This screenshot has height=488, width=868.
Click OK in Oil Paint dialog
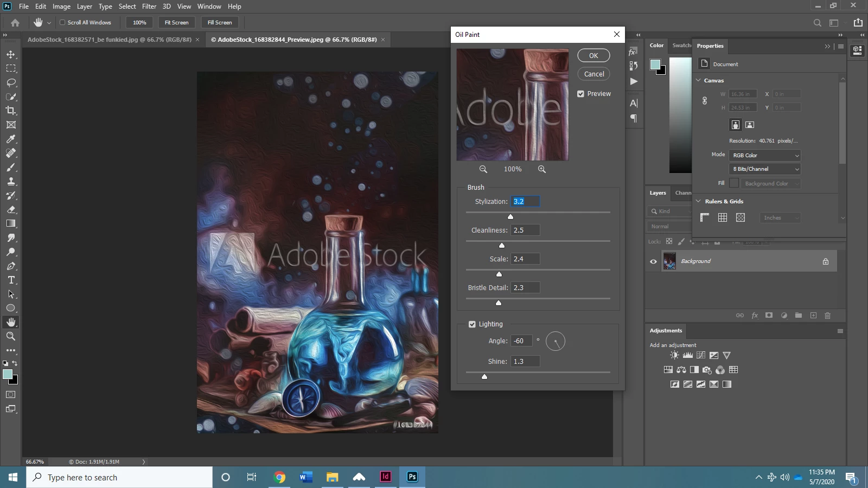coord(593,56)
